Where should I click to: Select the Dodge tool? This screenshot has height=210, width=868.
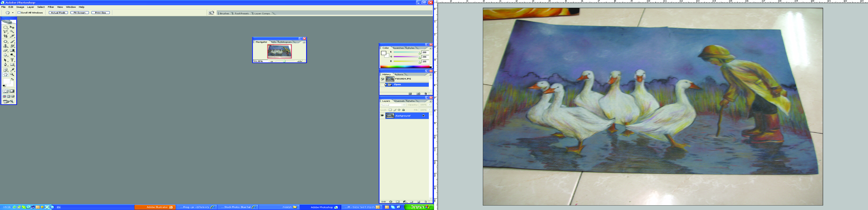click(12, 55)
